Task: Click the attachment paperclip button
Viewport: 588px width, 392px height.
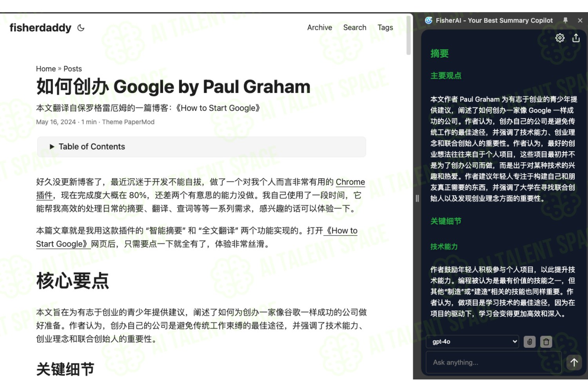Action: (x=530, y=342)
